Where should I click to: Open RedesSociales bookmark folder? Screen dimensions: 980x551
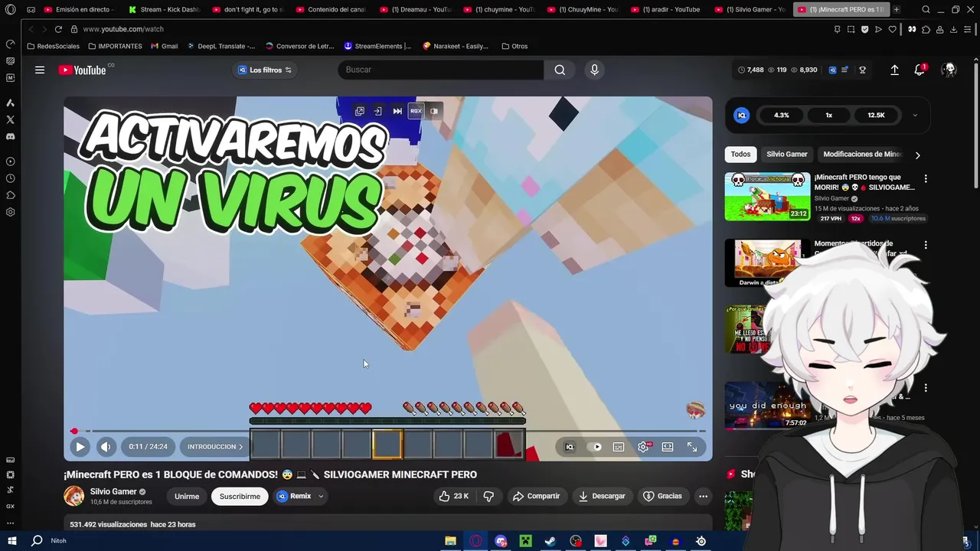click(x=53, y=46)
